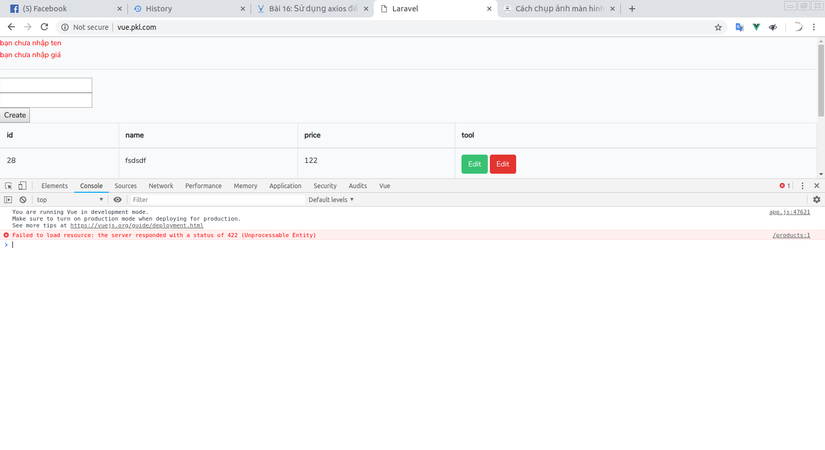The image size is (825, 450).
Task: Open the Google Translate extension icon
Action: coord(739,27)
